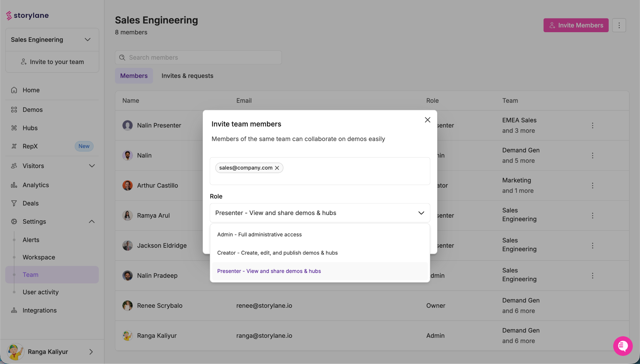Screen dimensions: 640x364
Task: Open Integrations in the sidebar
Action: point(39,310)
